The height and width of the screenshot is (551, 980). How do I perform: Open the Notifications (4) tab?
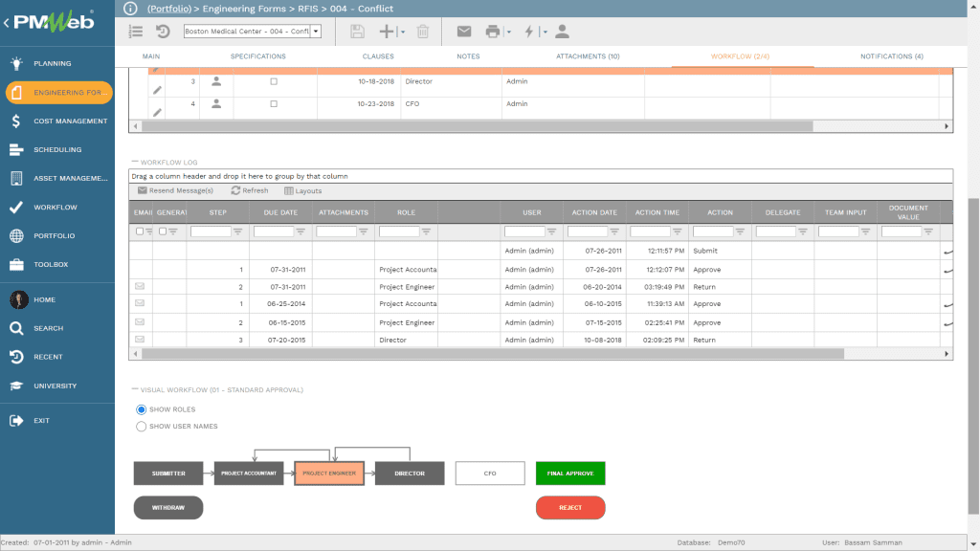pyautogui.click(x=890, y=55)
